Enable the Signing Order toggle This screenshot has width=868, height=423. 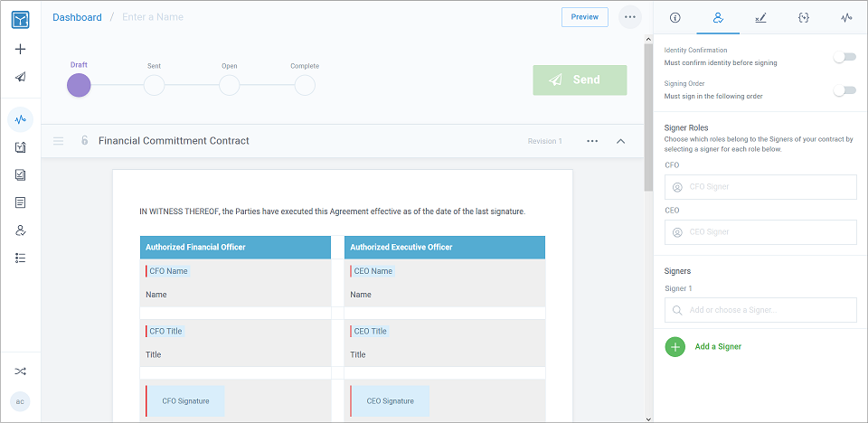pos(844,90)
